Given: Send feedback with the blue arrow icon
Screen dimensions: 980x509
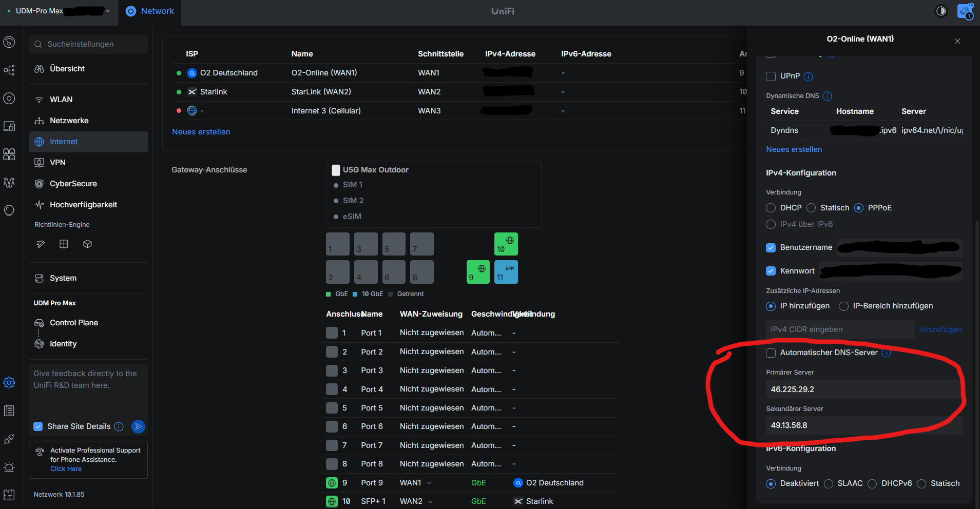Looking at the screenshot, I should [138, 426].
